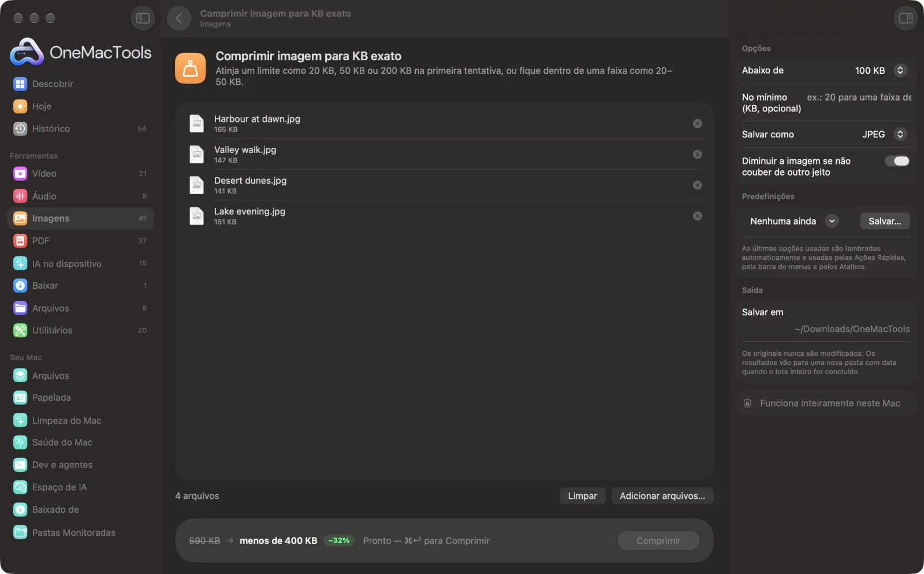
Task: Open the Abaixo de 100 KB stepper
Action: coord(900,70)
